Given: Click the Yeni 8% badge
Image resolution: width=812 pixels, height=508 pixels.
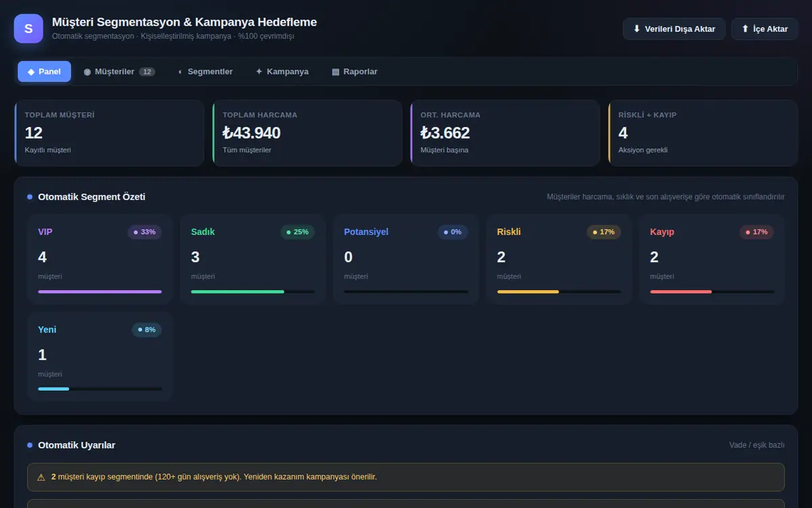Looking at the screenshot, I should [x=147, y=330].
